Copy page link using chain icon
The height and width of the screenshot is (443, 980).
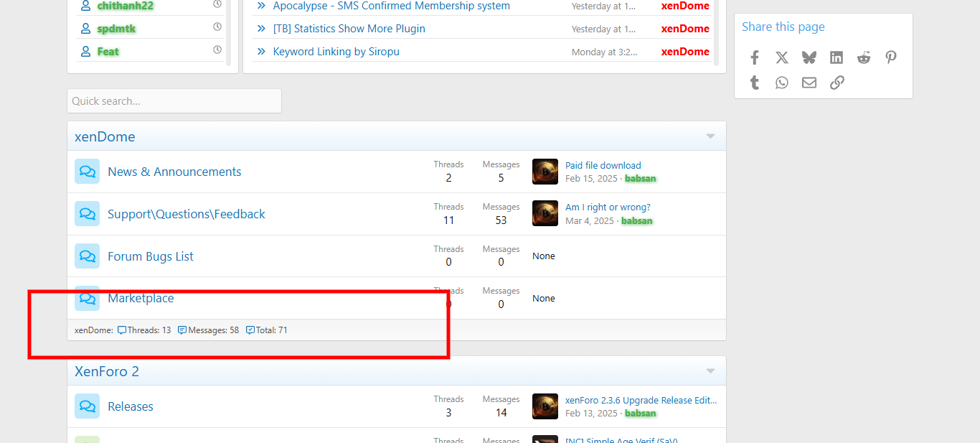click(837, 83)
